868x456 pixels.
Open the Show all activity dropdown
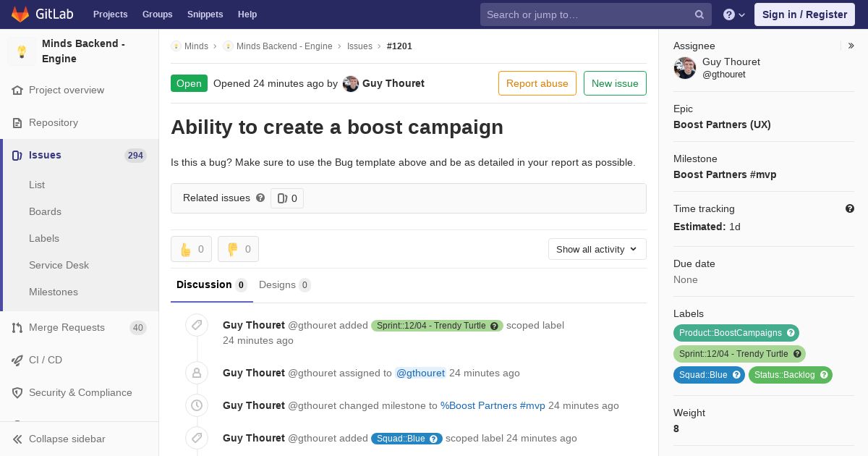(597, 249)
